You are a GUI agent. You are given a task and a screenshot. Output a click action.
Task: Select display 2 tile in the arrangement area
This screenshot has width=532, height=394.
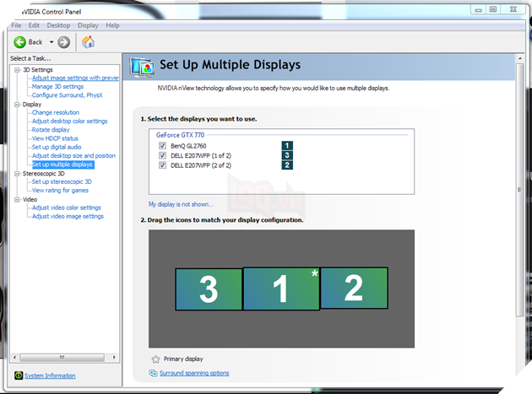pyautogui.click(x=354, y=288)
